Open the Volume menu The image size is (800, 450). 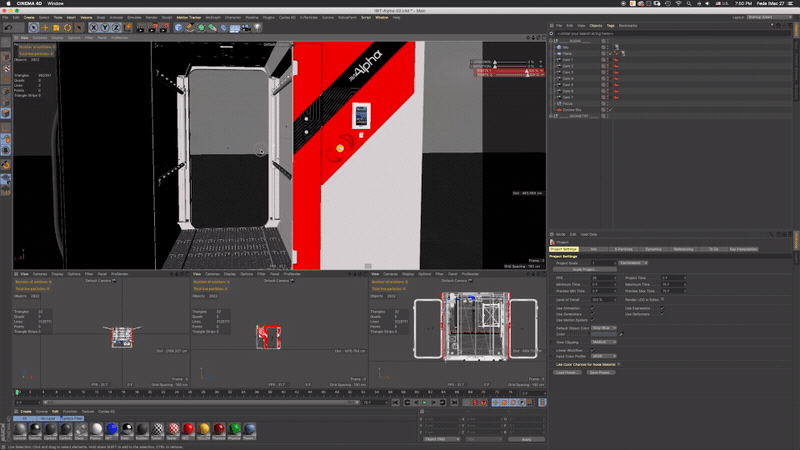86,17
